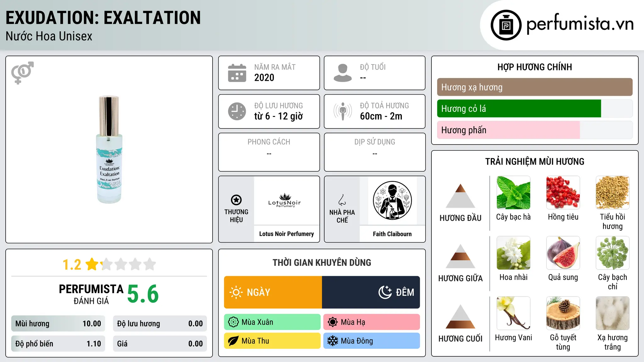Click the sillage icon for Độ Toả Hương
The height and width of the screenshot is (362, 644).
343,111
